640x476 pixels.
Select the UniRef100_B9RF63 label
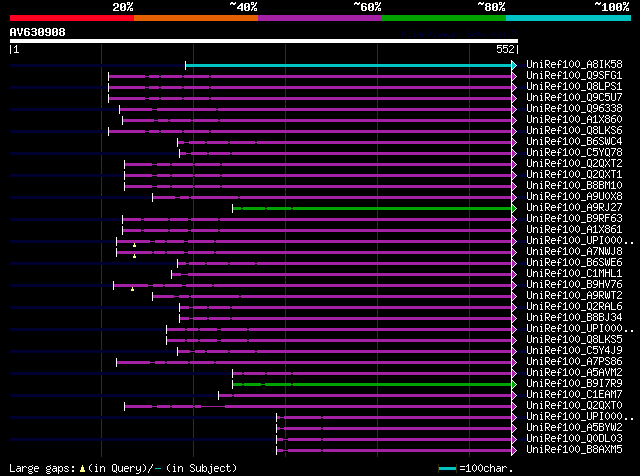574,219
